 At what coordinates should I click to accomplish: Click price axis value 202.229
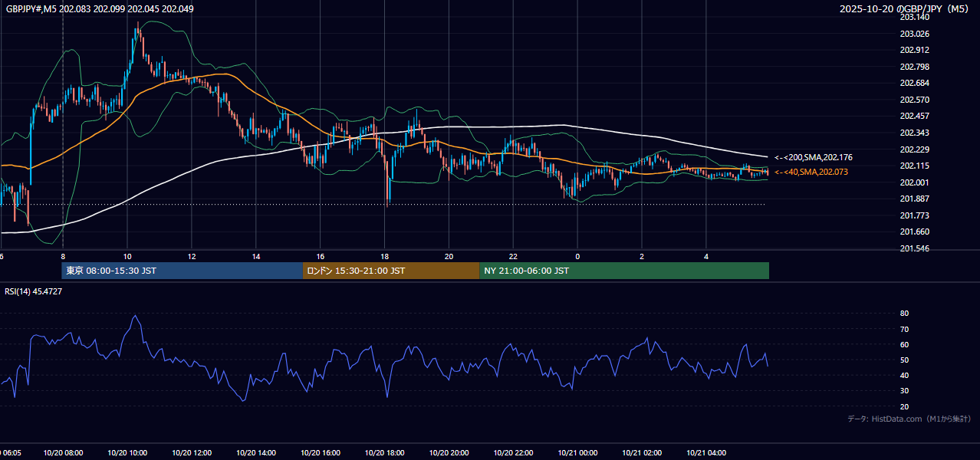coord(914,149)
